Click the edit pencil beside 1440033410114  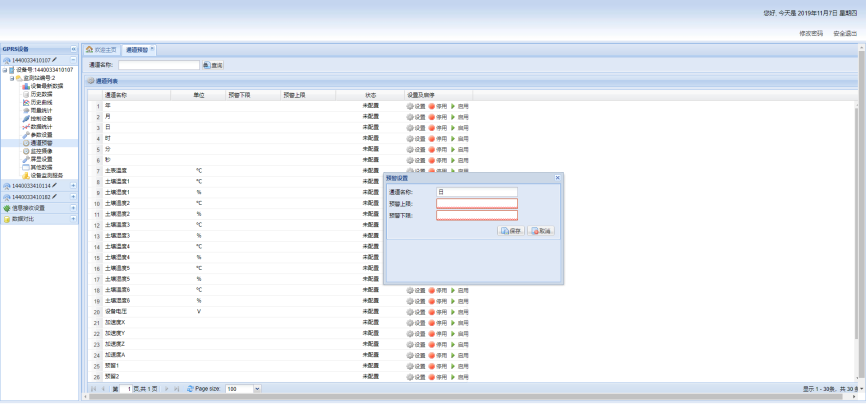pyautogui.click(x=54, y=186)
